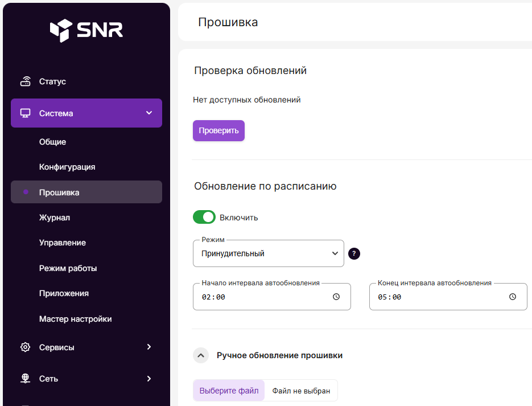Screen dimensions: 532x406
Task: Click the 02:00 start time field
Action: tap(214, 297)
